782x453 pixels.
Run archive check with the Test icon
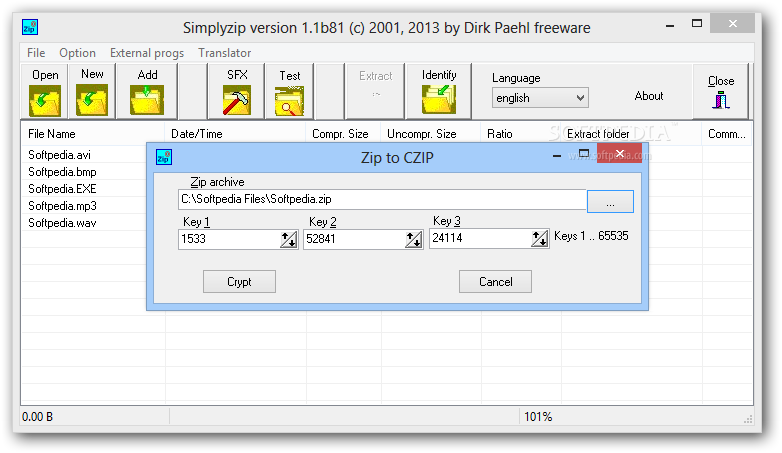click(289, 101)
